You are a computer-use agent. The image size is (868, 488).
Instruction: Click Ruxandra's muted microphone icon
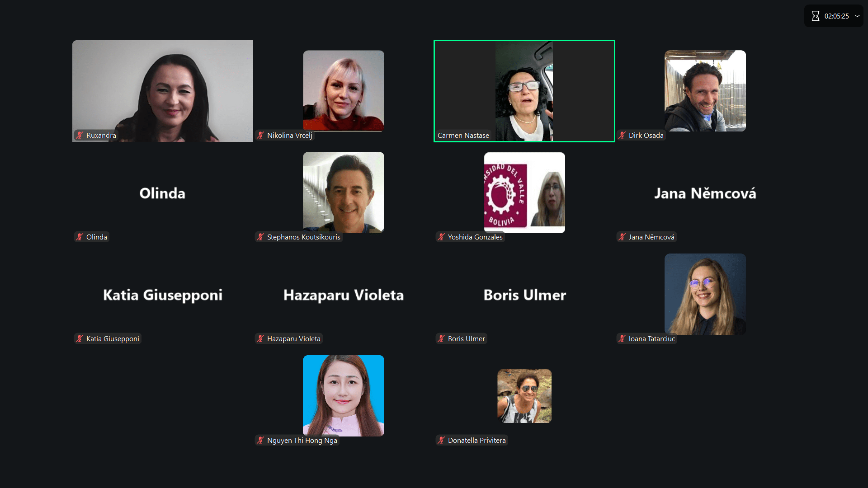coord(80,135)
